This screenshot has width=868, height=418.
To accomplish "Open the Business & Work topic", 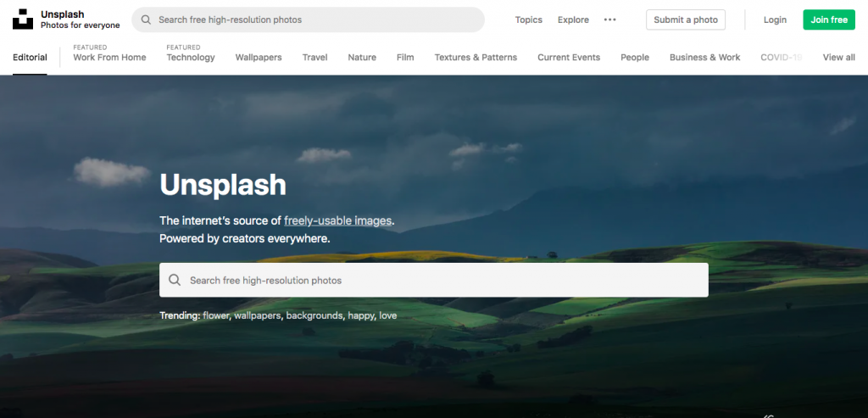I will coord(704,57).
